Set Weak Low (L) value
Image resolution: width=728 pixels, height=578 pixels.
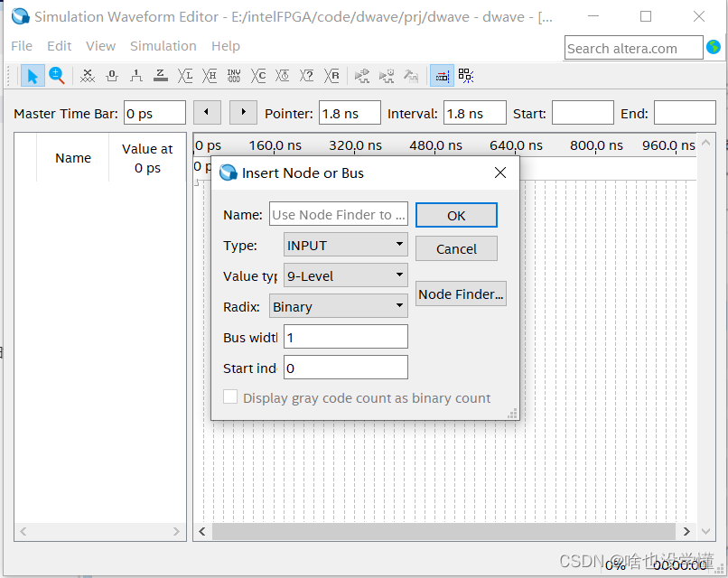pos(185,76)
